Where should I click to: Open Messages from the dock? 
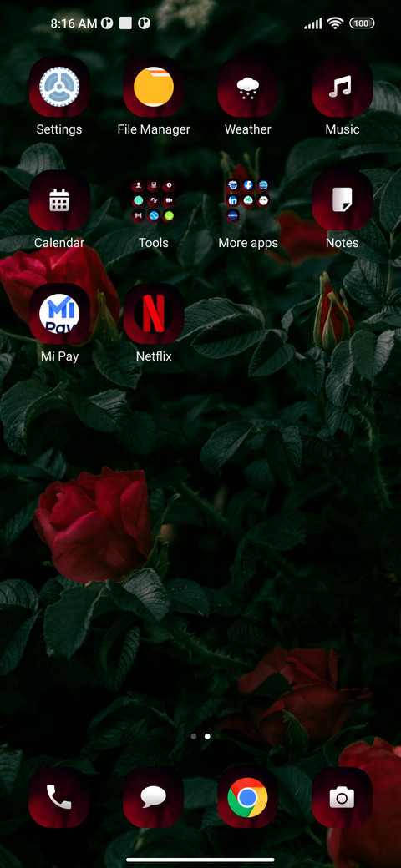point(154,798)
